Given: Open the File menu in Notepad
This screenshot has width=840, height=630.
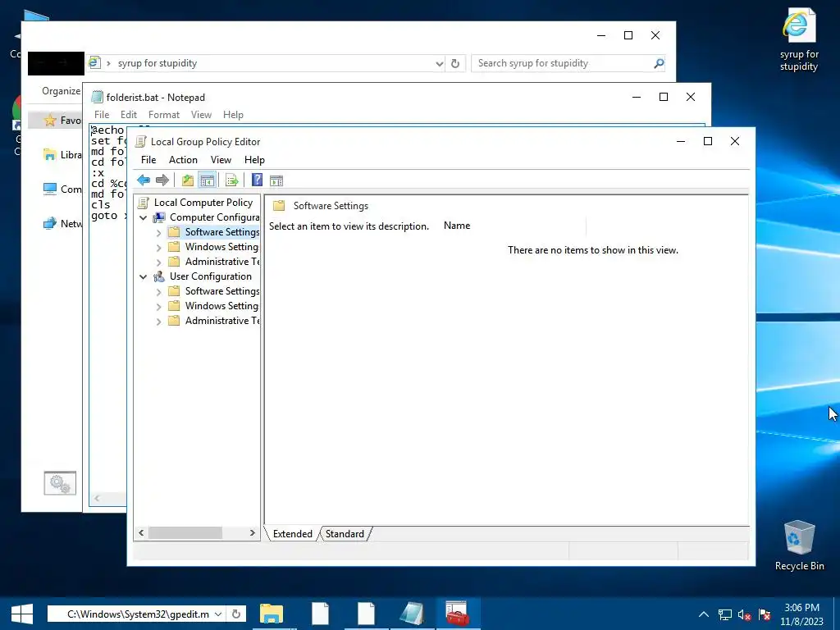Looking at the screenshot, I should pyautogui.click(x=102, y=115).
